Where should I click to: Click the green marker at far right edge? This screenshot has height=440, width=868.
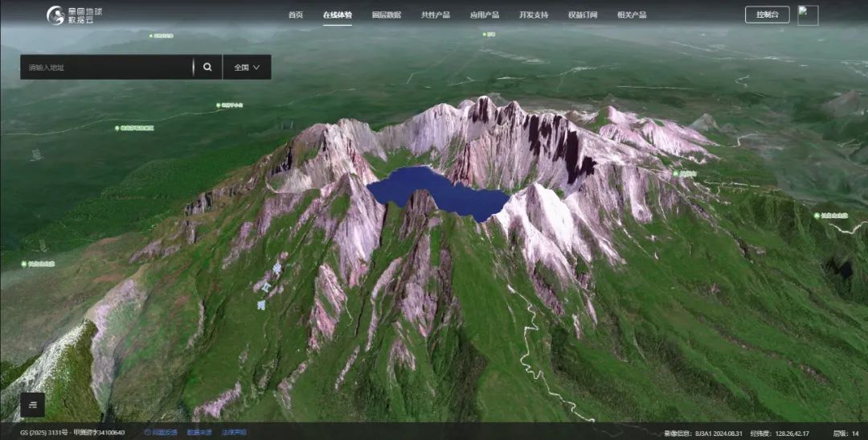(x=817, y=216)
